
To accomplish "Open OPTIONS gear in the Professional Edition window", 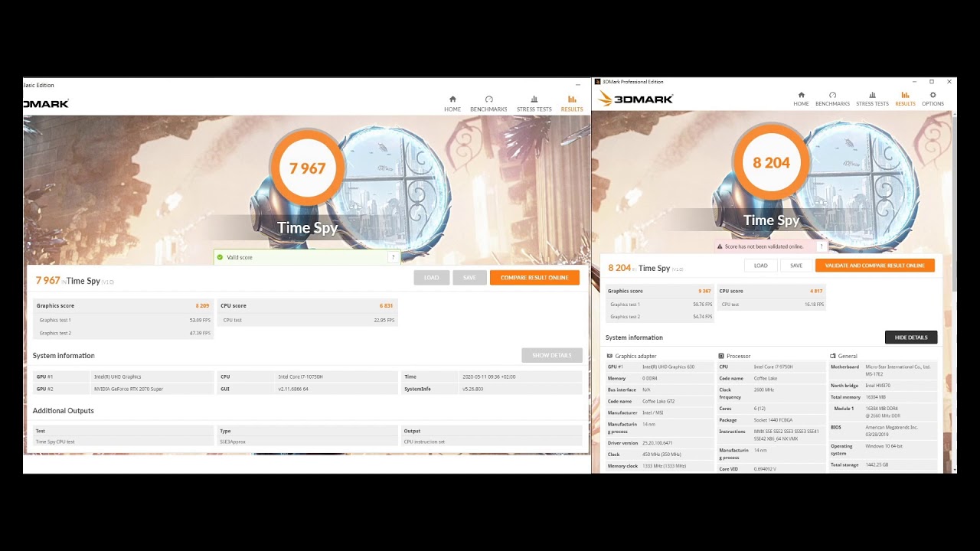I will [933, 99].
